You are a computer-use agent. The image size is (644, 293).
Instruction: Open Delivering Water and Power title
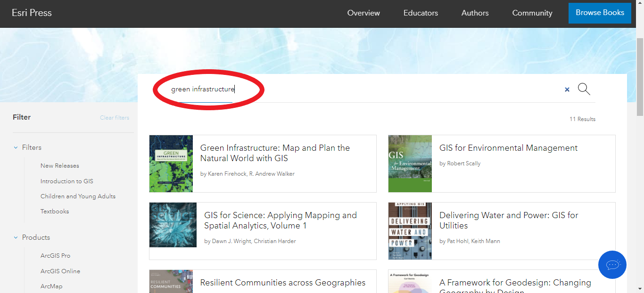(509, 220)
